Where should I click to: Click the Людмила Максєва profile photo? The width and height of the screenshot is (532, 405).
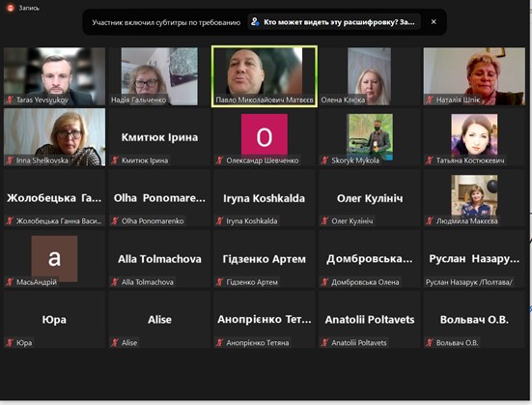click(x=474, y=196)
